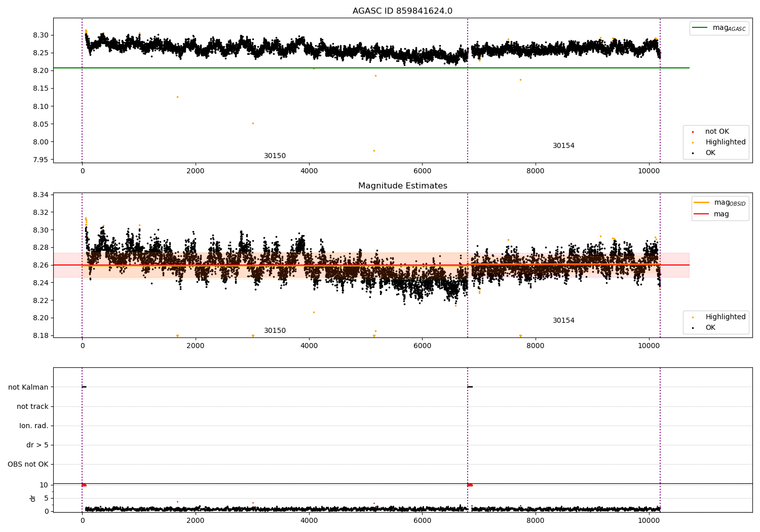Click black 'not Kalman' marker at obsid 30154 start
760x532 pixels.
(x=470, y=387)
